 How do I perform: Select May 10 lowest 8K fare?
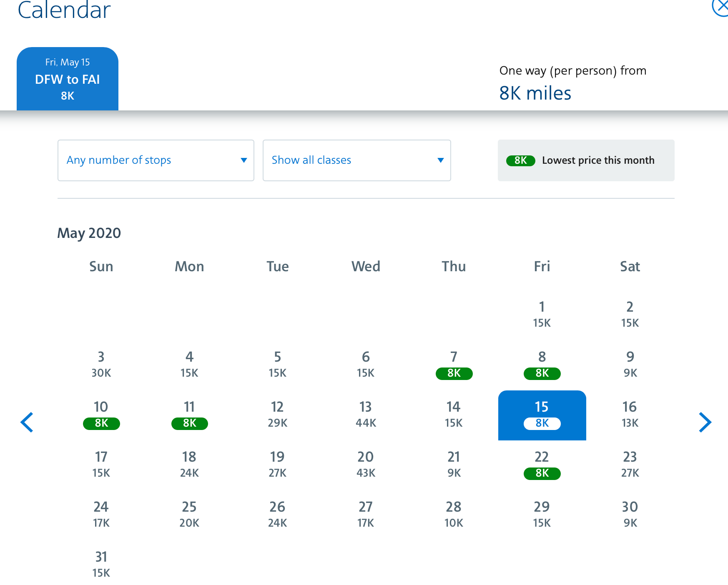(x=101, y=415)
